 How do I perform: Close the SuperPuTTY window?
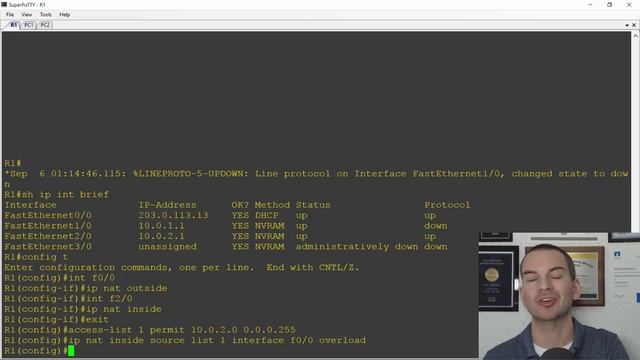(x=629, y=4)
